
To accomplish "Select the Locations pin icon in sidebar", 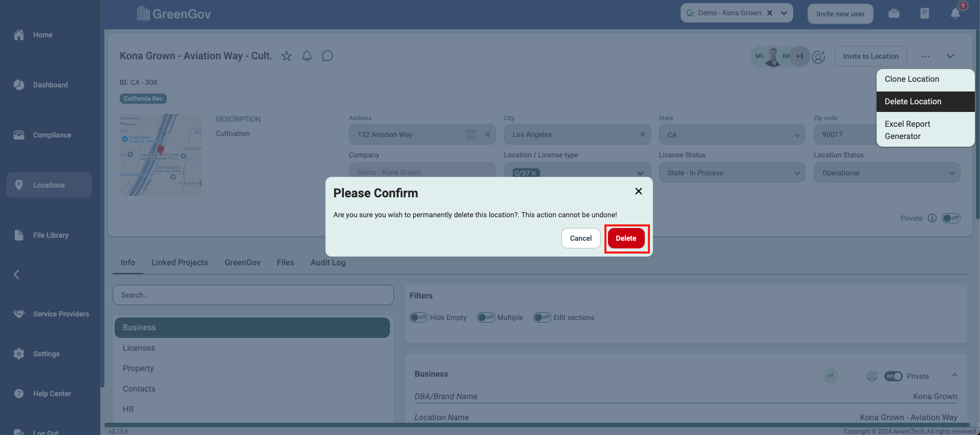I will 19,185.
